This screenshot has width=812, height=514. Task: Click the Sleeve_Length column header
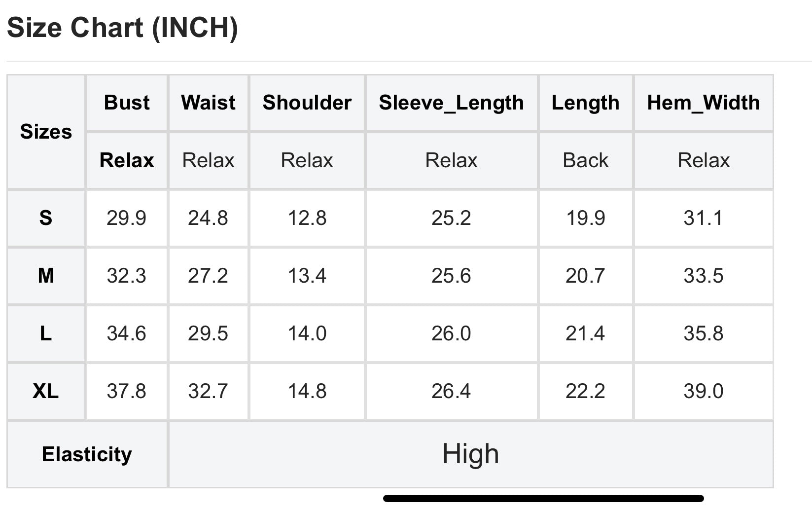coord(451,103)
